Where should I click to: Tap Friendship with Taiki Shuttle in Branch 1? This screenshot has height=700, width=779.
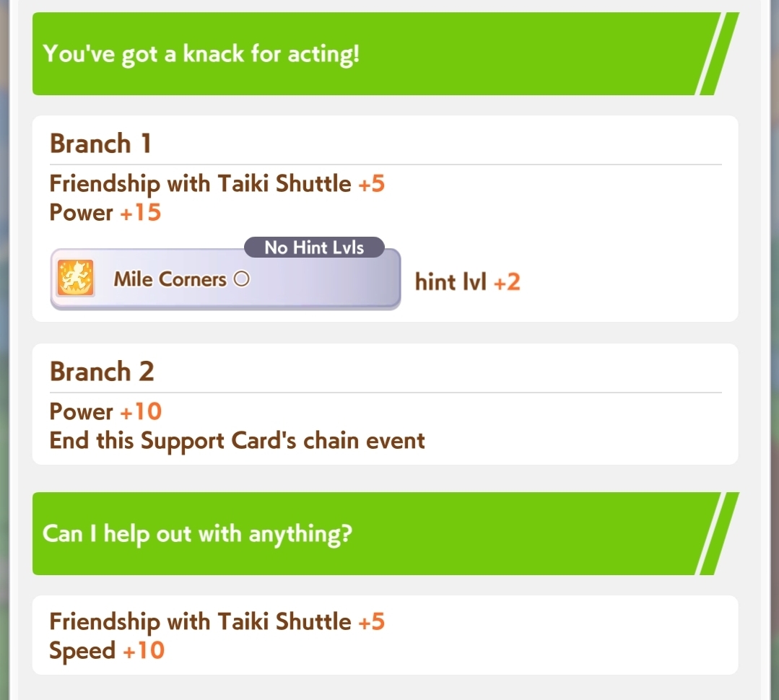click(217, 184)
